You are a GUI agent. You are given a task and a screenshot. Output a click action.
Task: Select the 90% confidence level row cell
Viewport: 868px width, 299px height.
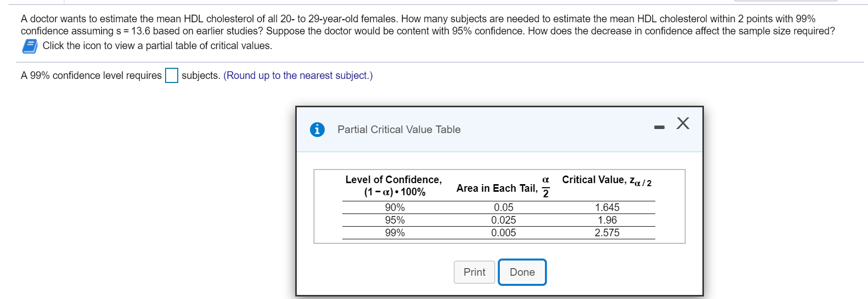394,207
